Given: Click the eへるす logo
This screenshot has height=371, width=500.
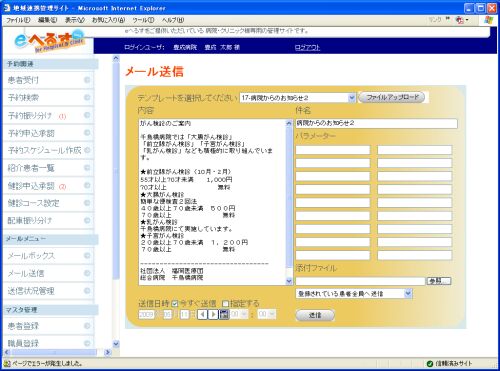Looking at the screenshot, I should (49, 42).
